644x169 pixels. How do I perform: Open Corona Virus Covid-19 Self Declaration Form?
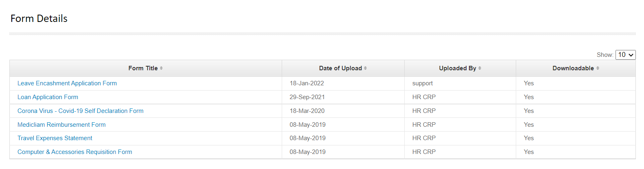(81, 111)
